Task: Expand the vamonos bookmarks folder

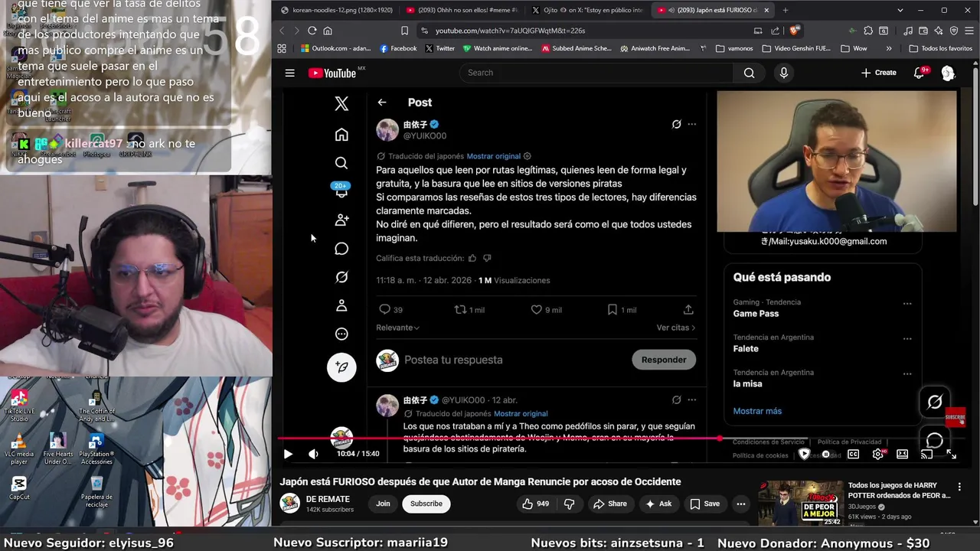Action: [x=734, y=48]
